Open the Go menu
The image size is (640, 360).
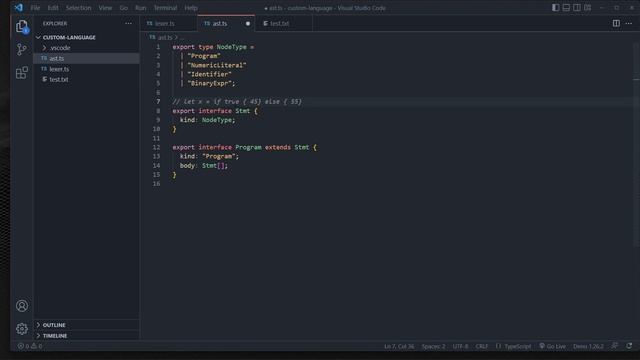(x=124, y=8)
